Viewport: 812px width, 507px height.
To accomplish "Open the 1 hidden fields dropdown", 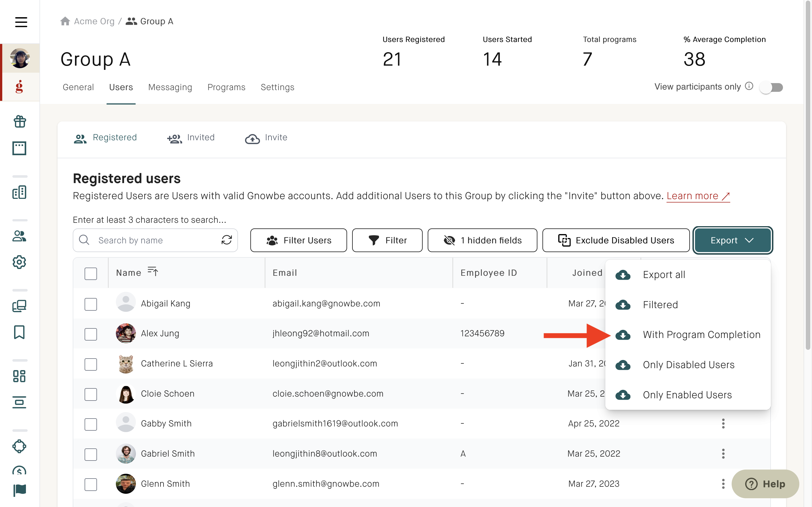I will (x=482, y=241).
